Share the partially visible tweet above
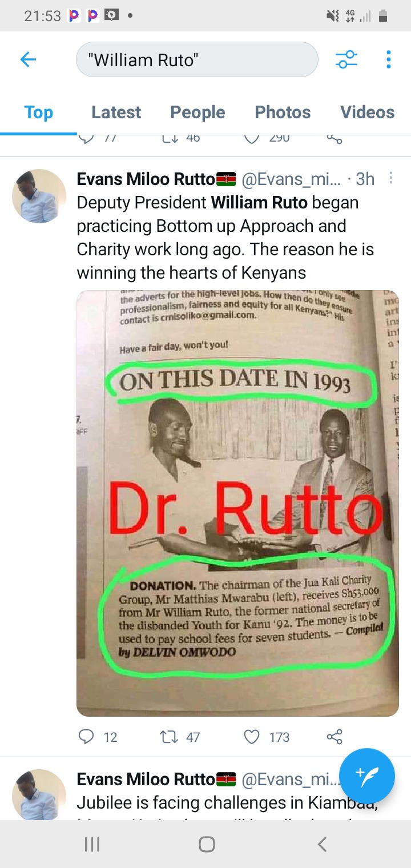The image size is (411, 868). [335, 139]
